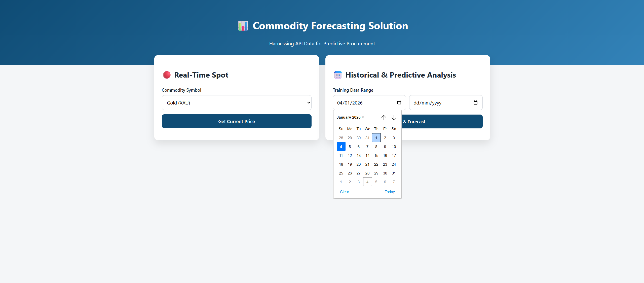Viewport: 644px width, 283px height.
Task: Open end date calendar picker icon
Action: pyautogui.click(x=475, y=102)
